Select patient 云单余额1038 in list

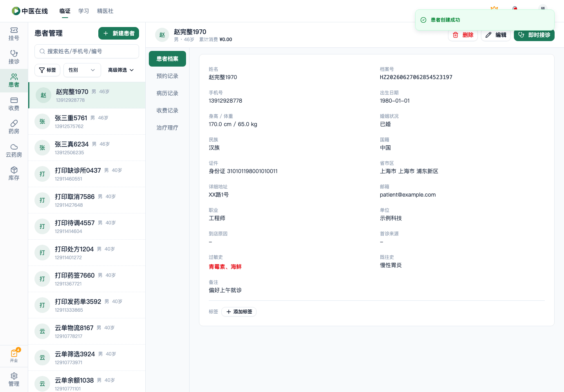[87, 381]
